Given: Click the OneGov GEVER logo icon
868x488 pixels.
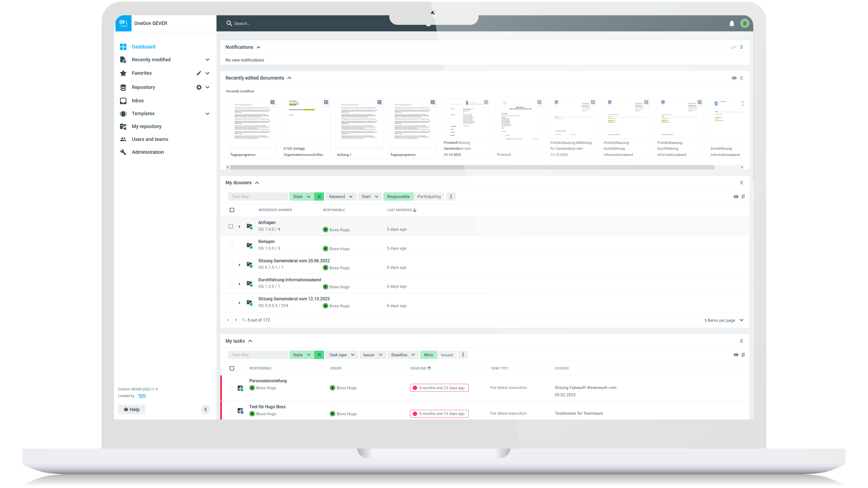Looking at the screenshot, I should point(123,23).
